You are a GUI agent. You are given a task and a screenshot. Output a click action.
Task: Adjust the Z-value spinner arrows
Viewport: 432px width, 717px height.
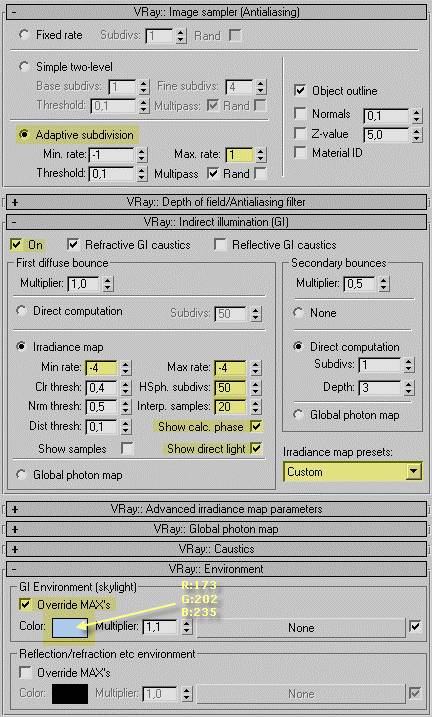pyautogui.click(x=416, y=134)
